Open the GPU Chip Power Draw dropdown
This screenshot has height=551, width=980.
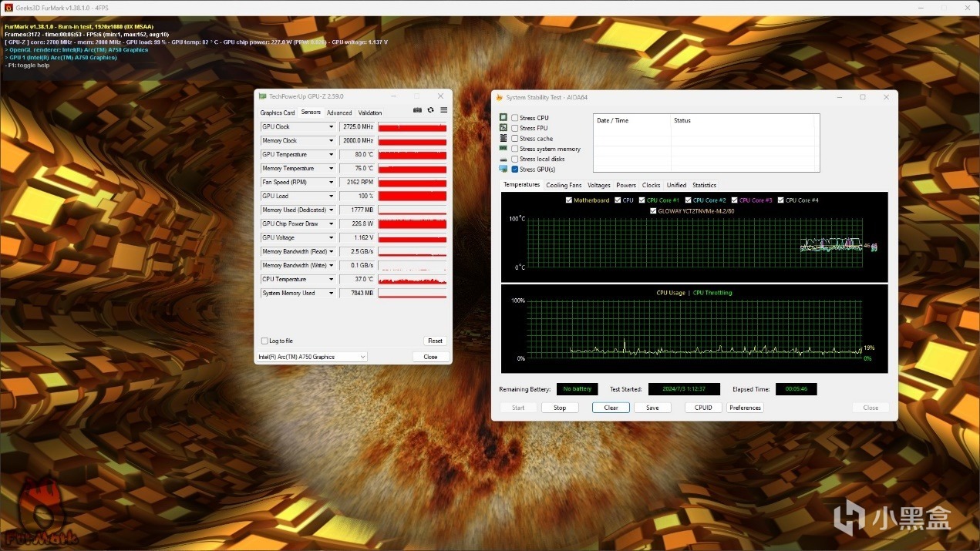point(332,224)
